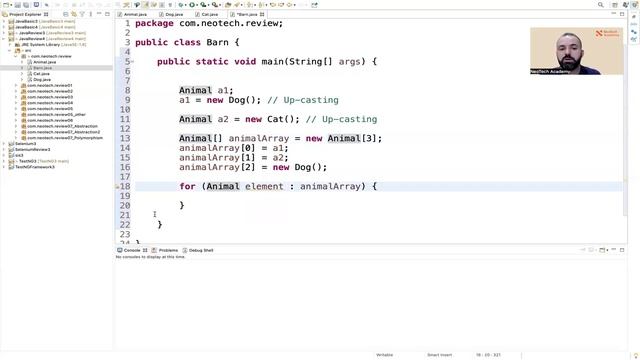
Task: Expand the JavaBasic4 project
Action: pyautogui.click(x=4, y=27)
